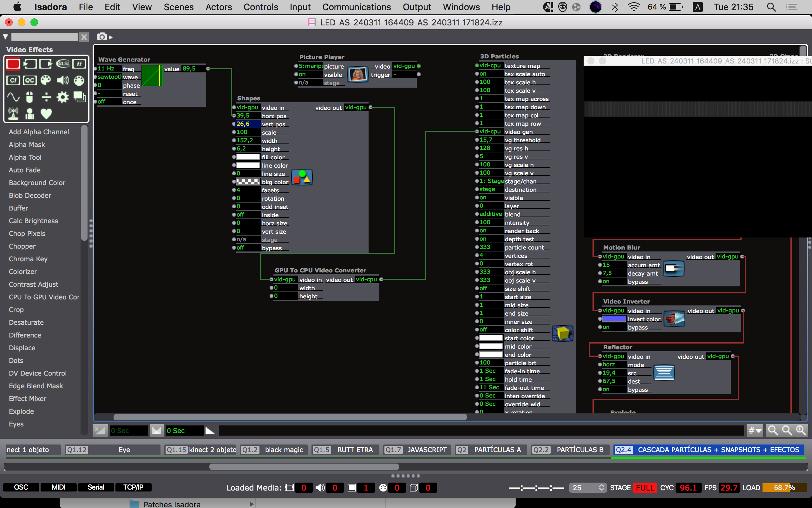Click the Shapes actor icon
Screen dimensions: 812x508
pos(302,177)
